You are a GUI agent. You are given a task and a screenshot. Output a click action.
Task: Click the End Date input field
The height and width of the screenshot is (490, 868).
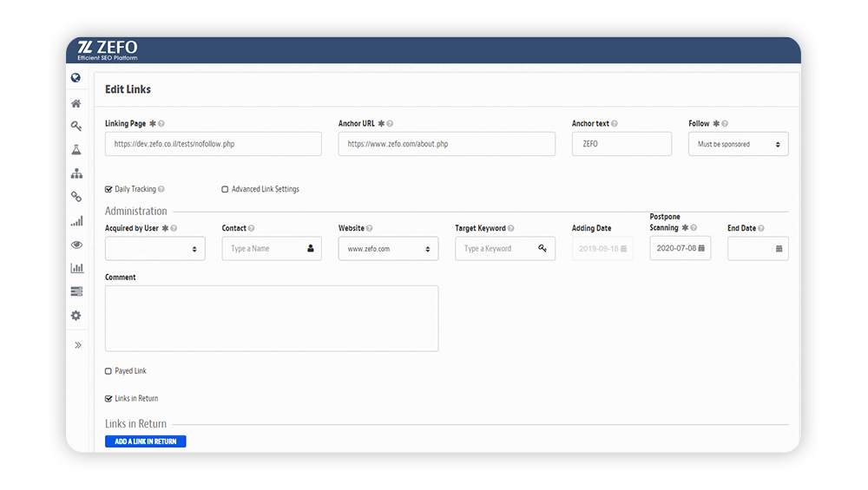point(758,249)
